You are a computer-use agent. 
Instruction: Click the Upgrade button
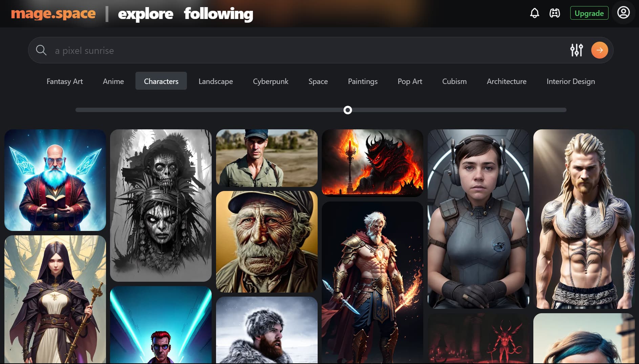(x=589, y=13)
